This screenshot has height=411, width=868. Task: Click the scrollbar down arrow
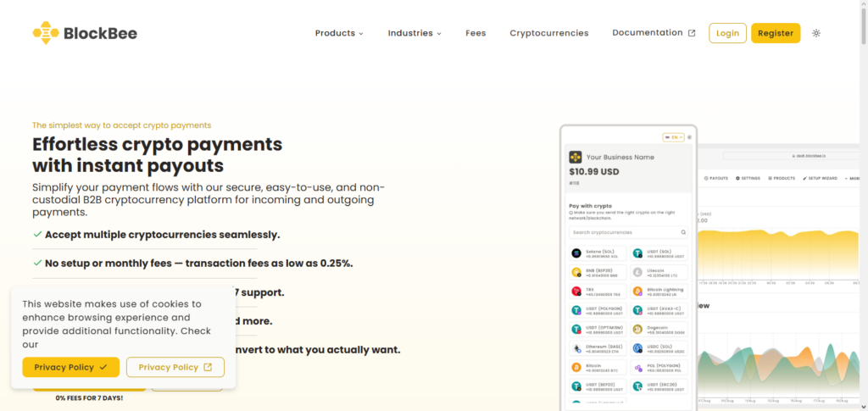click(864, 408)
